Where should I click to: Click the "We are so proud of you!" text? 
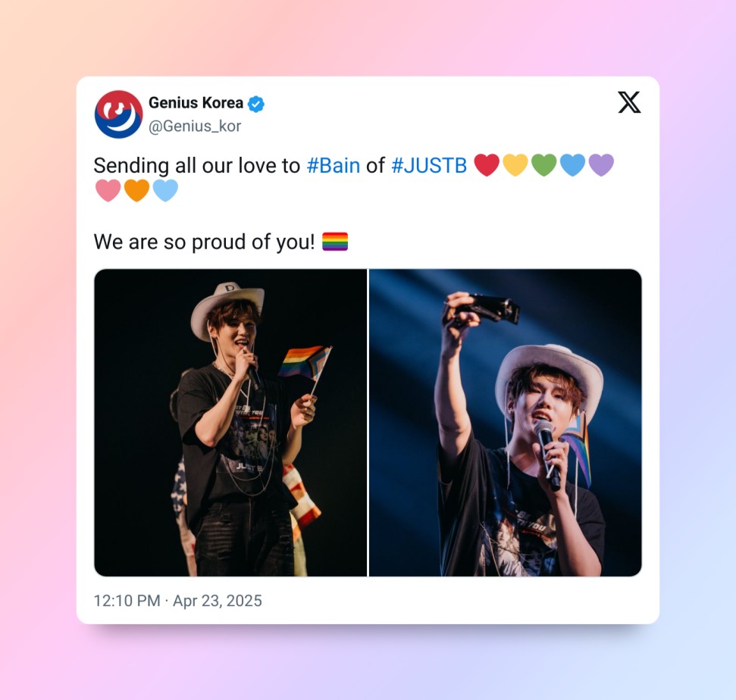[204, 242]
